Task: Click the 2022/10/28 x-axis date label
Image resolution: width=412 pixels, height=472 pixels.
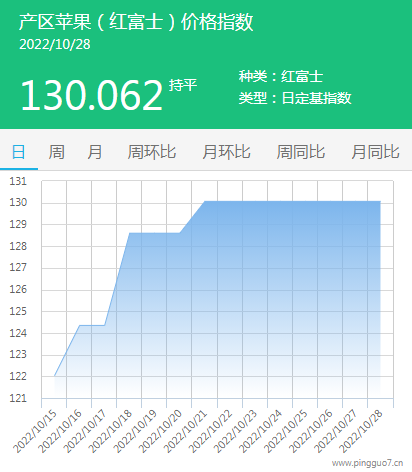Action: [x=361, y=431]
